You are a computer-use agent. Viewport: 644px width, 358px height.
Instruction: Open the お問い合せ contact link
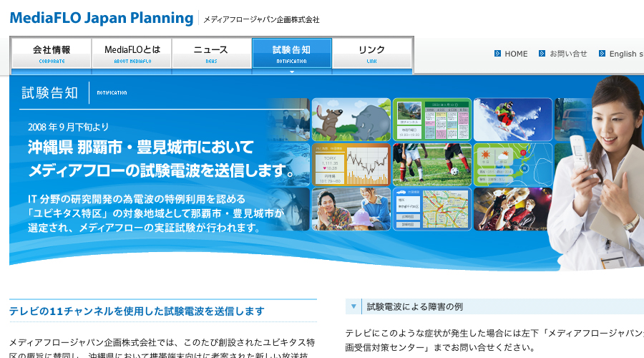coord(568,54)
